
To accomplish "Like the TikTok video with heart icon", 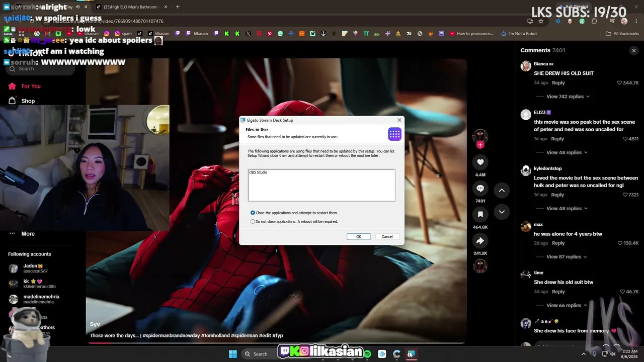I will [480, 162].
